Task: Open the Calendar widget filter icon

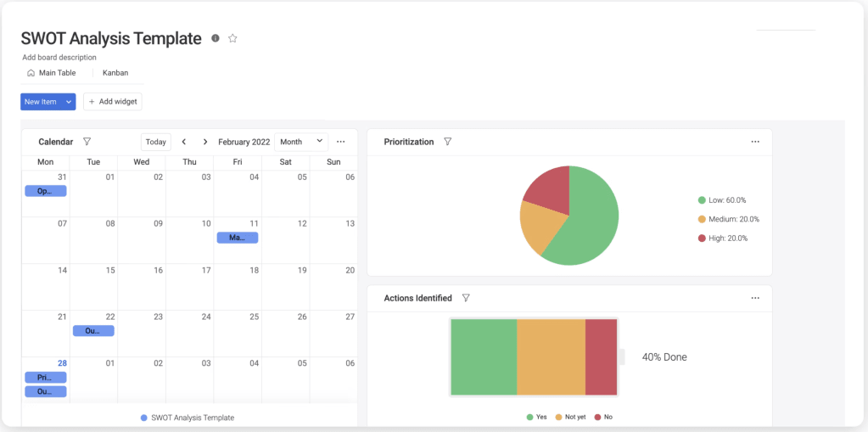Action: click(x=87, y=142)
